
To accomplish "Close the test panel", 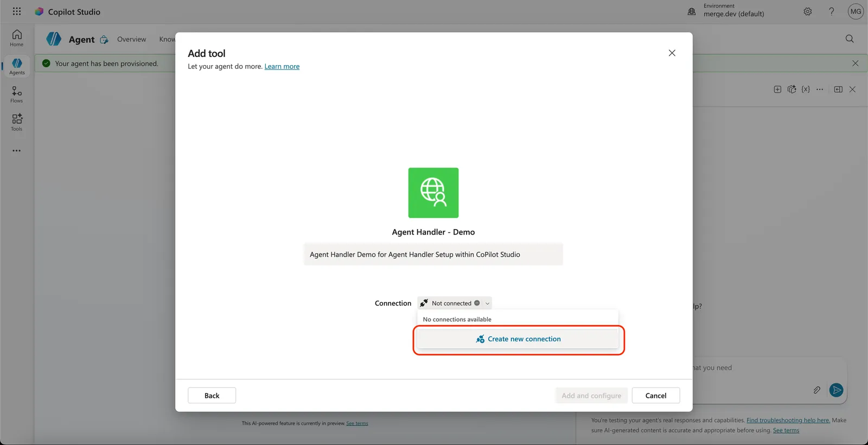I will click(x=852, y=89).
